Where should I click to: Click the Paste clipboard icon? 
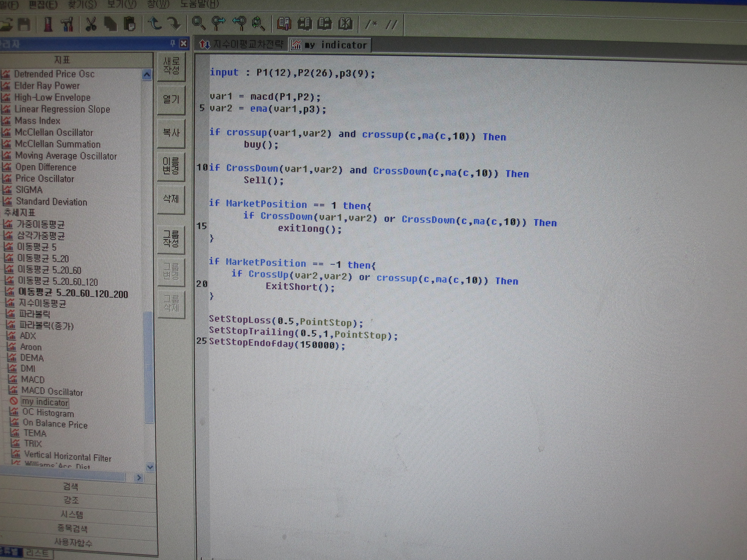click(130, 24)
